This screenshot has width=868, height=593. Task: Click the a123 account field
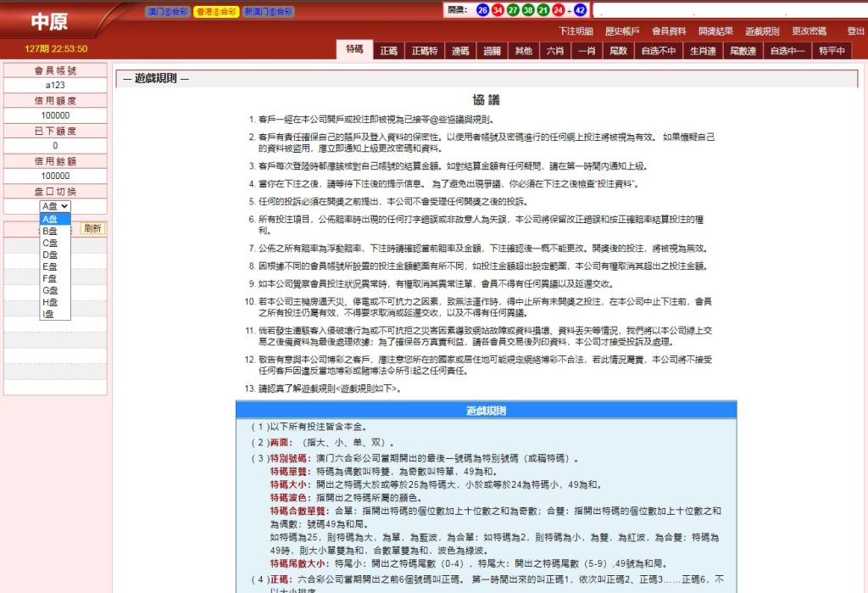coord(53,86)
